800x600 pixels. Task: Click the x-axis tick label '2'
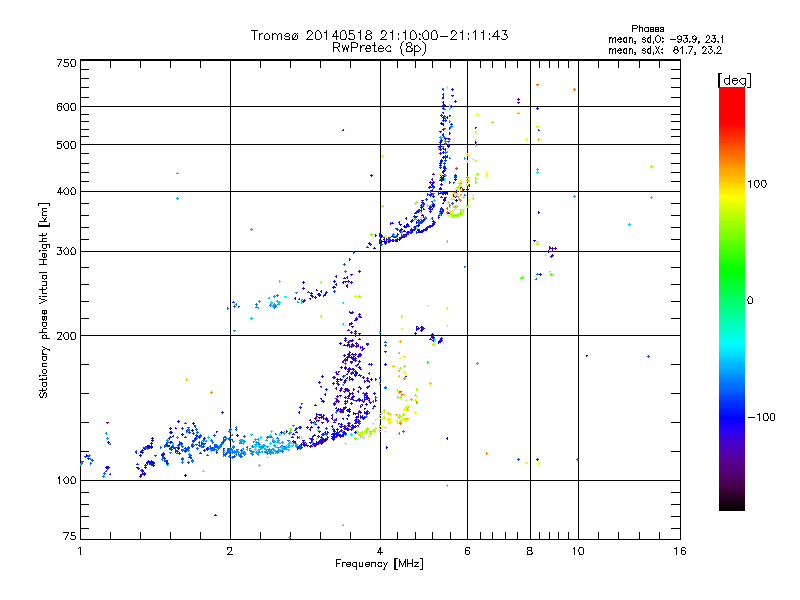click(230, 551)
